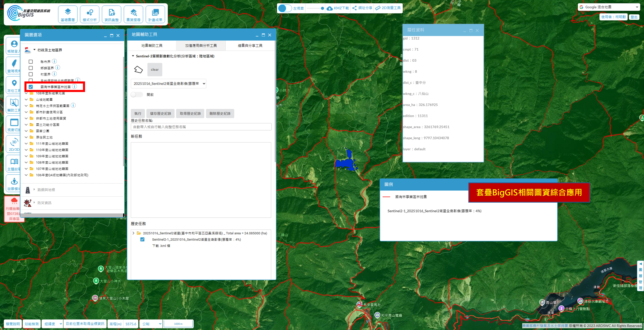Switch to 加值應用與分析工具 tab
The height and width of the screenshot is (330, 644).
point(201,46)
